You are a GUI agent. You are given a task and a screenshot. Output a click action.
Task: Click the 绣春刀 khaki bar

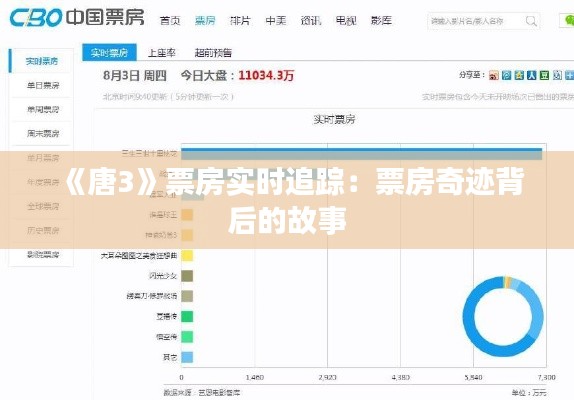[187, 296]
